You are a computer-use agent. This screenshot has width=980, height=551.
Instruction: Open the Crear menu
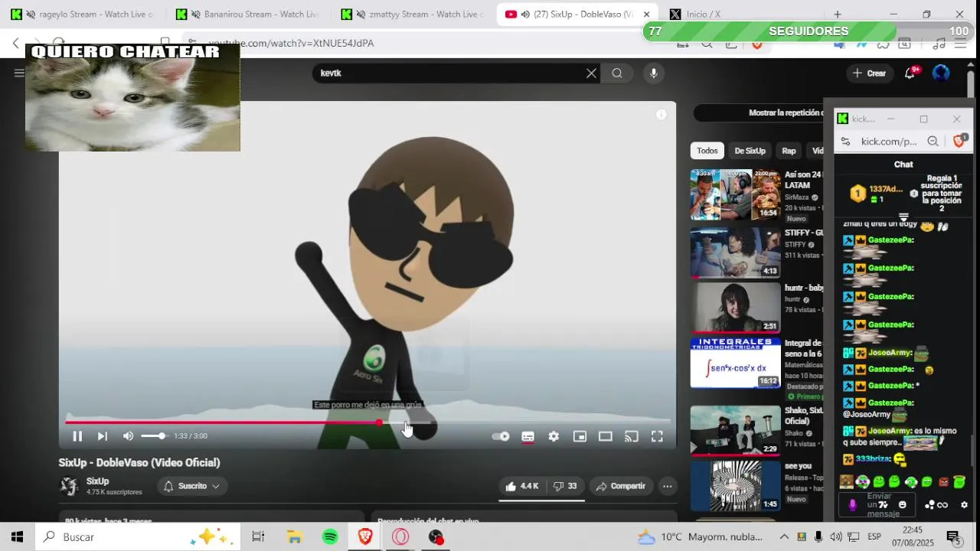(x=869, y=73)
